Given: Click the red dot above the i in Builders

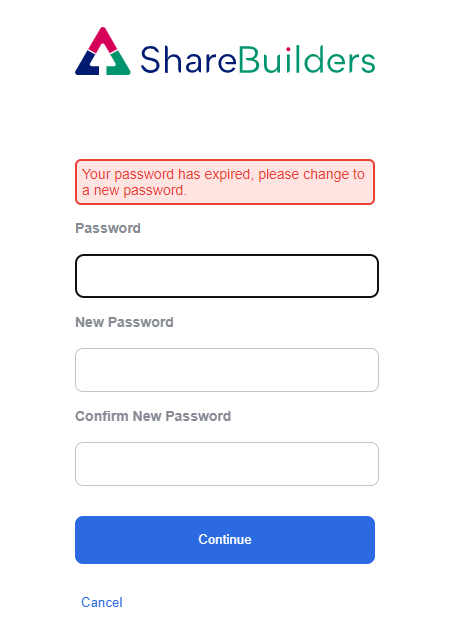Looking at the screenshot, I should [x=288, y=49].
